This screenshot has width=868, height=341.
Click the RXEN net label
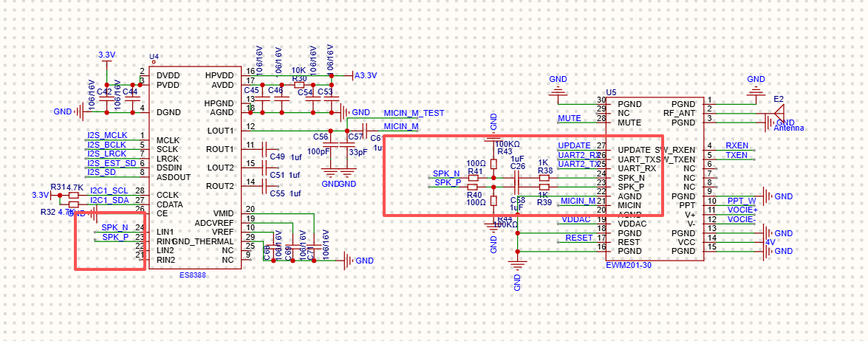pos(737,145)
